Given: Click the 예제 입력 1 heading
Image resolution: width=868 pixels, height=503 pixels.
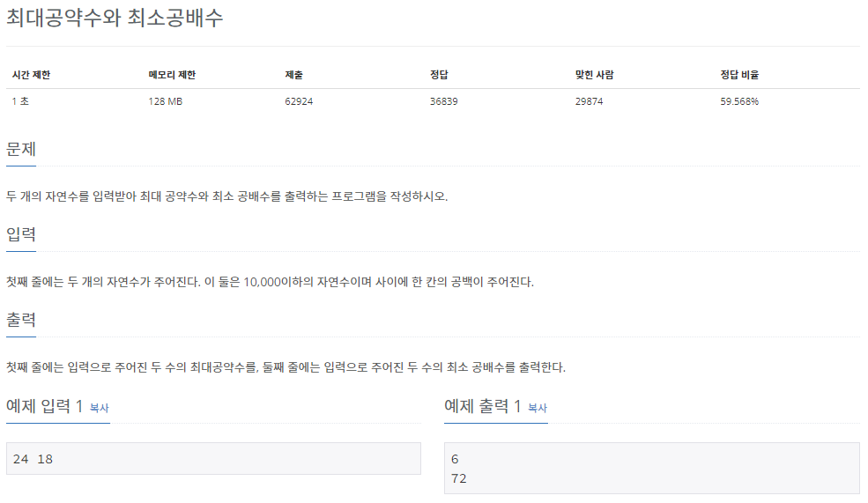Looking at the screenshot, I should (x=44, y=406).
